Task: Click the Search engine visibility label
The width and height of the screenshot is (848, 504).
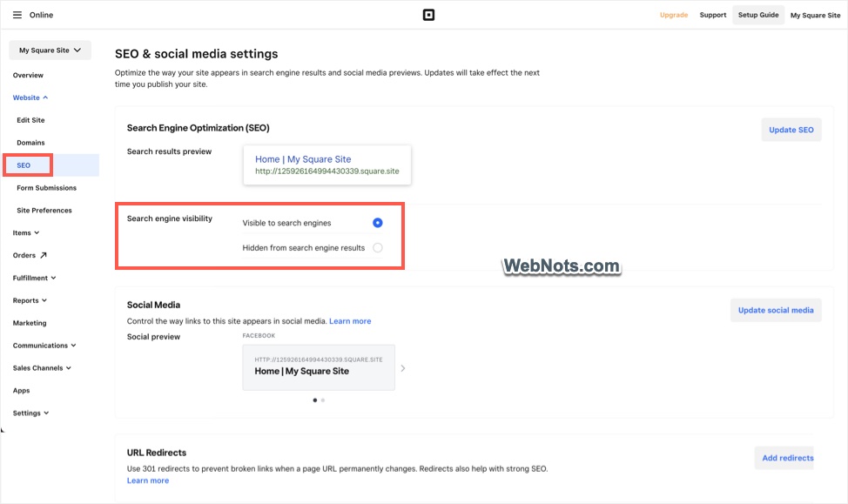Action: click(169, 218)
